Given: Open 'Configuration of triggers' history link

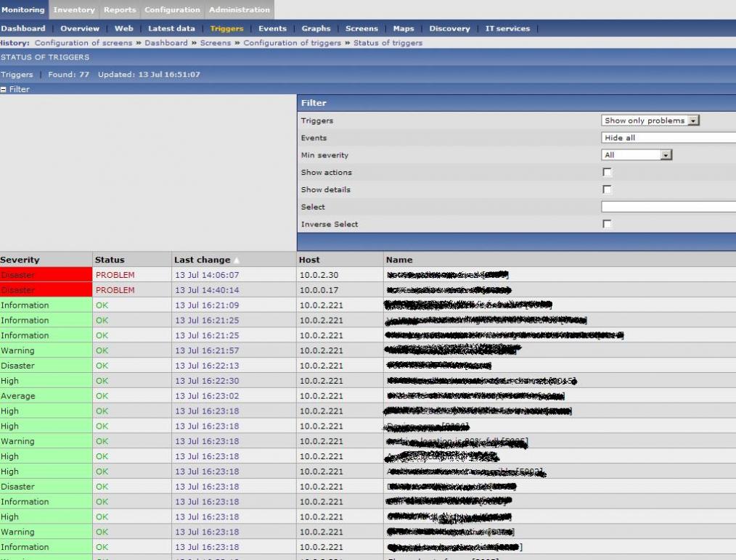Looking at the screenshot, I should [x=292, y=43].
